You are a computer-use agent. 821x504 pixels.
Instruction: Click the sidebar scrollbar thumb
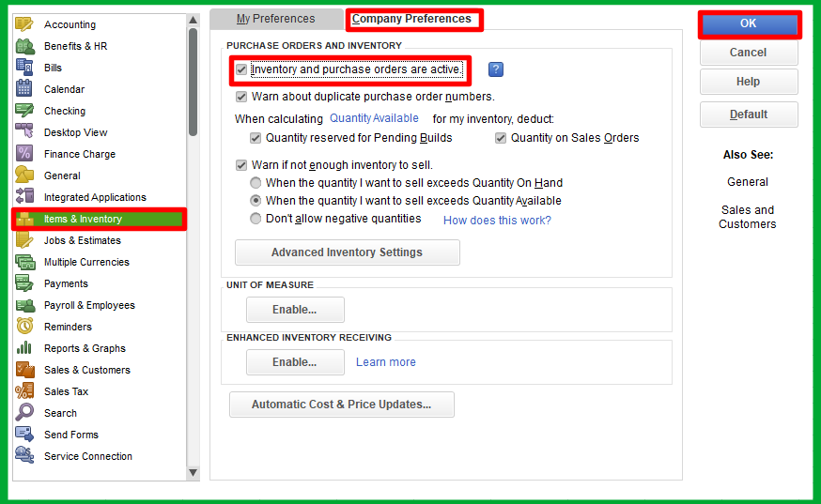click(194, 83)
